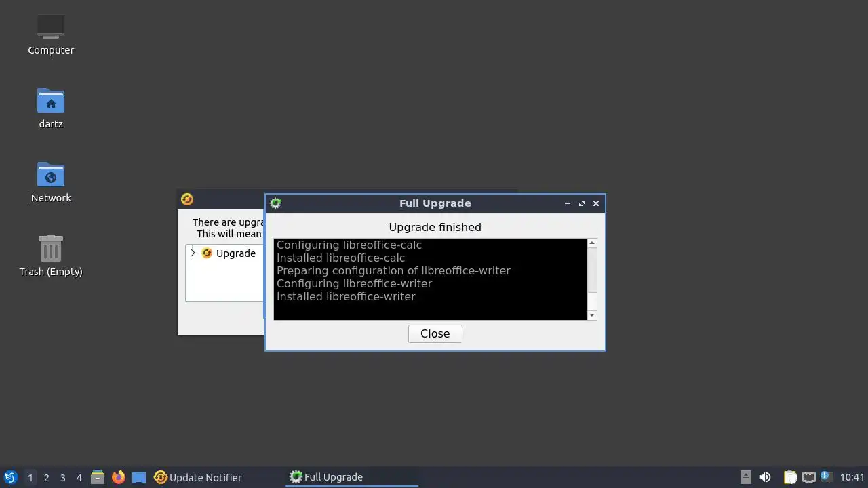The height and width of the screenshot is (488, 868).
Task: Open the removable media eject tray icon
Action: click(745, 477)
